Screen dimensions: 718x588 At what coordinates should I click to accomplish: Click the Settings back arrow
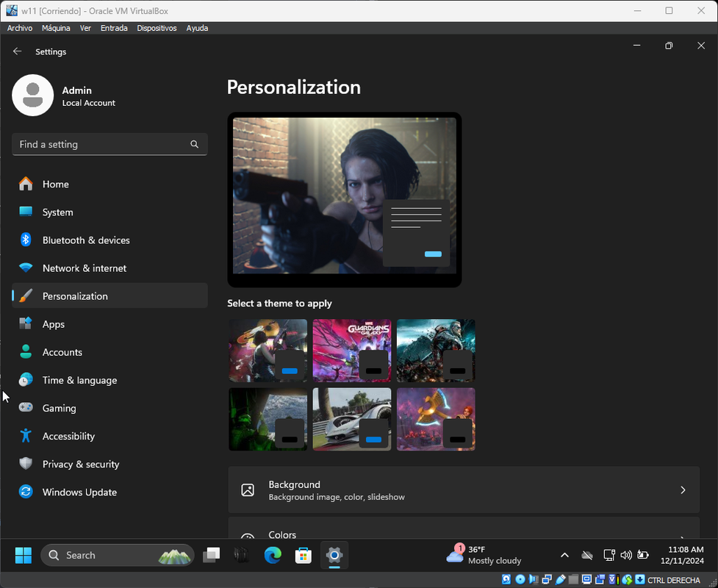[18, 51]
